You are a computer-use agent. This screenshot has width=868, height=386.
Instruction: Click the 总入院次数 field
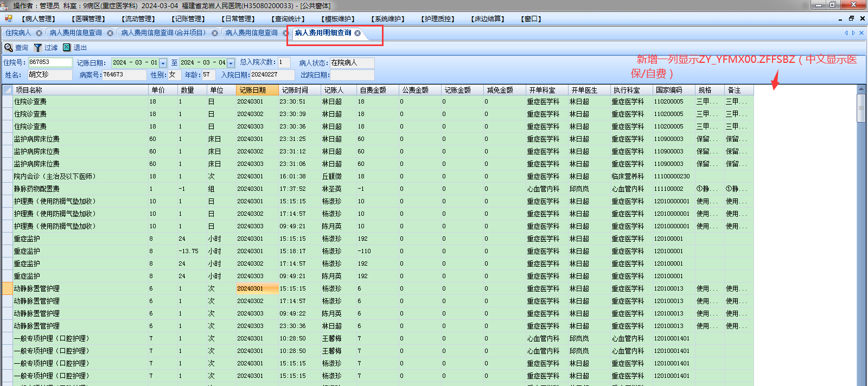pos(284,62)
